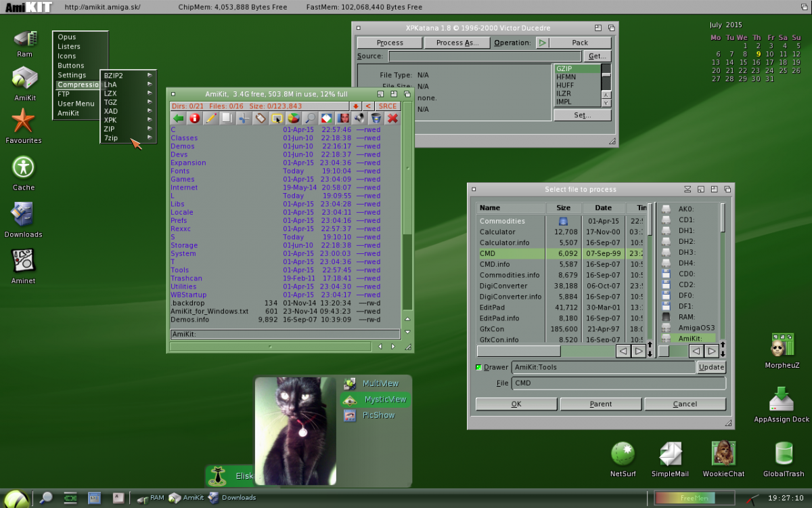Screen dimensions: 812x508
Task: Click OK in the Select file requester
Action: tap(516, 404)
